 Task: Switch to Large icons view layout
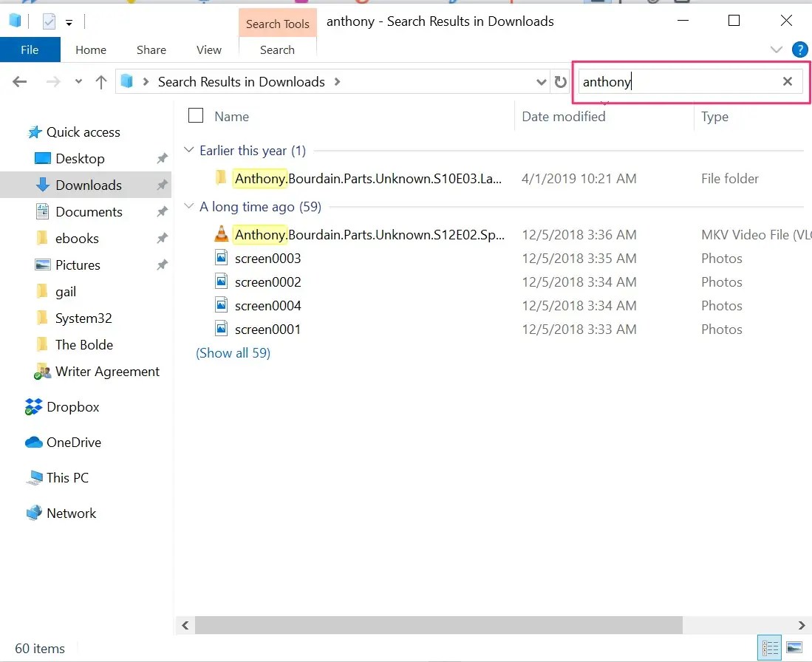pyautogui.click(x=794, y=647)
